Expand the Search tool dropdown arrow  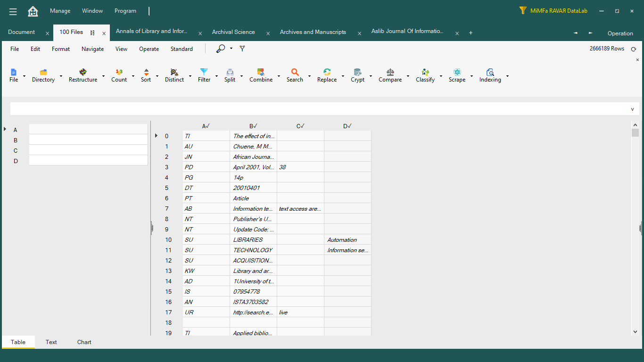click(x=309, y=76)
